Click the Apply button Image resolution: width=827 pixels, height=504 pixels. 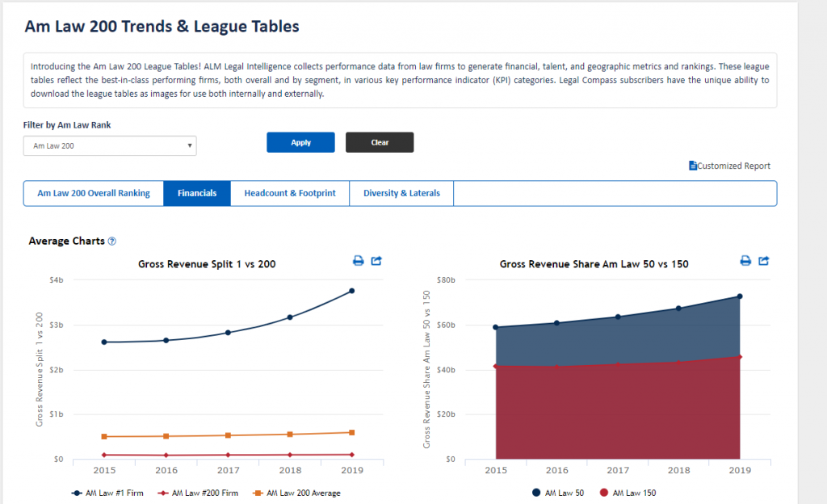coord(300,142)
